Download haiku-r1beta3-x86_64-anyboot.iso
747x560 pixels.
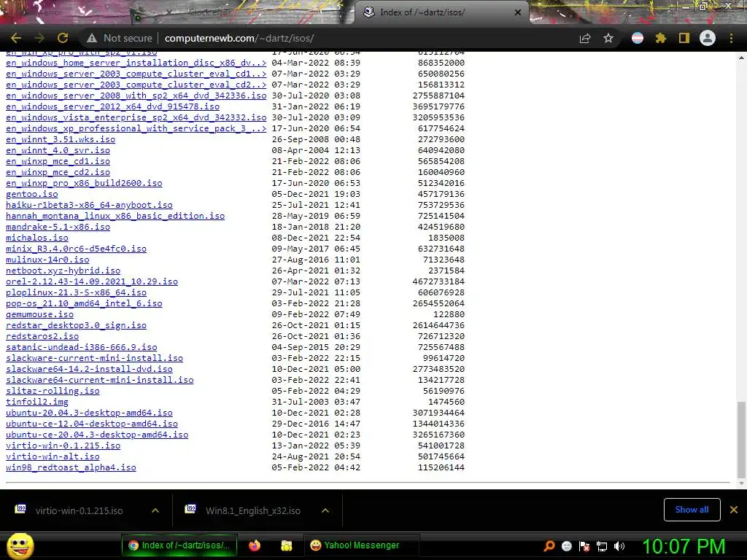[89, 205]
